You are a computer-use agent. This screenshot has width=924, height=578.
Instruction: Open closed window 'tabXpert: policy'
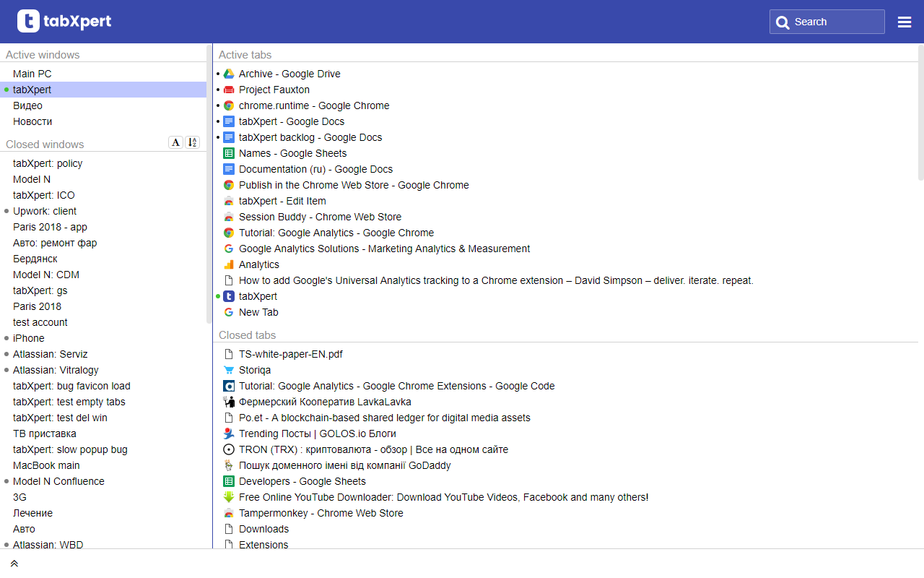(103, 163)
